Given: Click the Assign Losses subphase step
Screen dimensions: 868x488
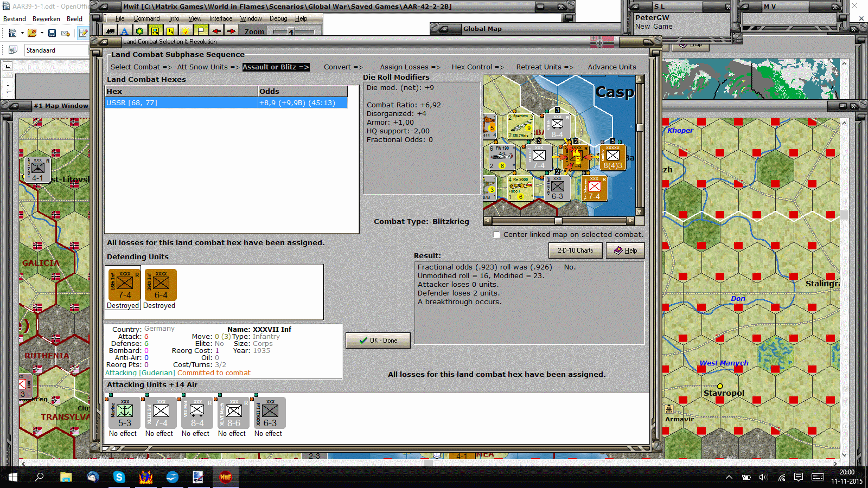Looking at the screenshot, I should tap(410, 67).
